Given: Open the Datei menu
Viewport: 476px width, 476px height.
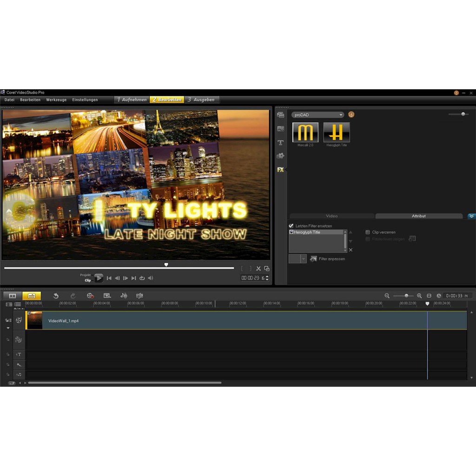Looking at the screenshot, I should point(9,100).
